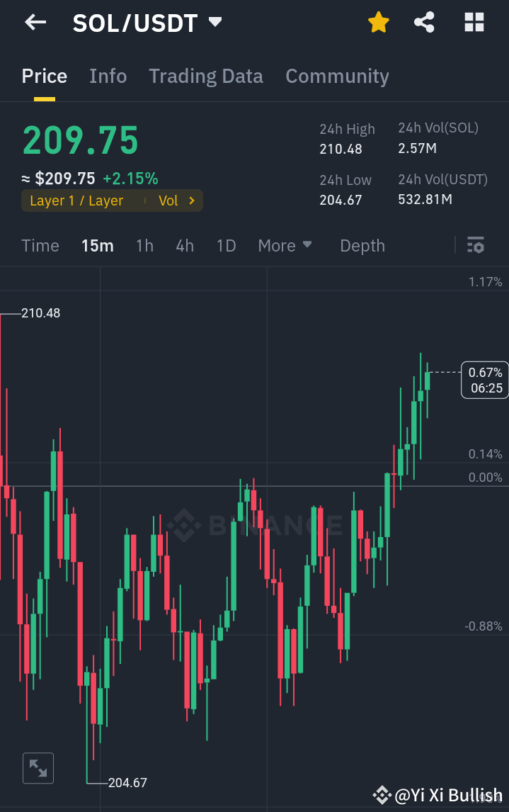Open the grid markets overview icon
The image size is (509, 812).
tap(473, 22)
